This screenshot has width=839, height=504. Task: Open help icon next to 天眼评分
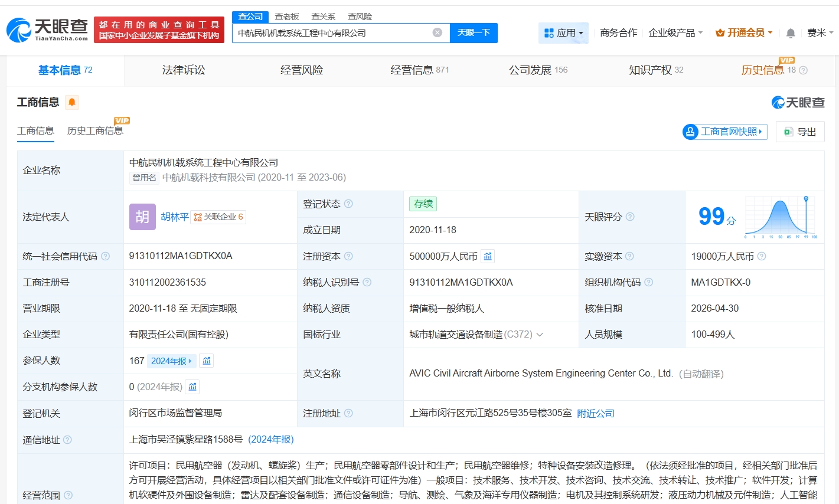pyautogui.click(x=630, y=217)
